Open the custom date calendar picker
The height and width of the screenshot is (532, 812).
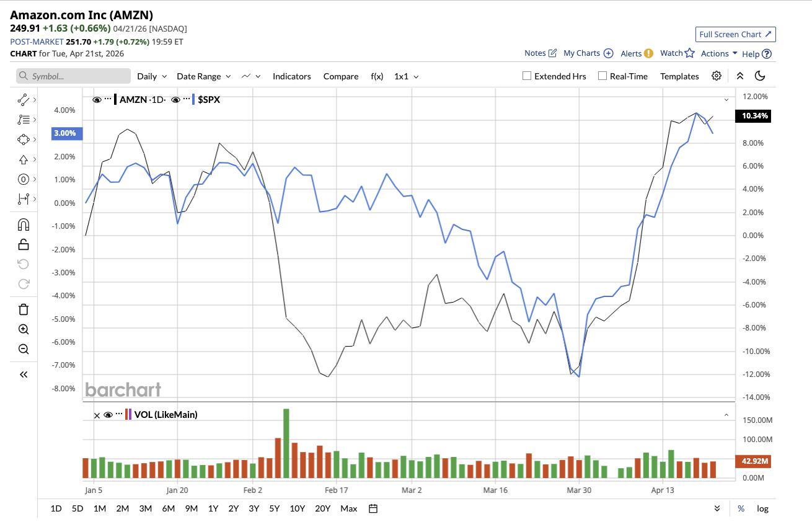coord(373,508)
